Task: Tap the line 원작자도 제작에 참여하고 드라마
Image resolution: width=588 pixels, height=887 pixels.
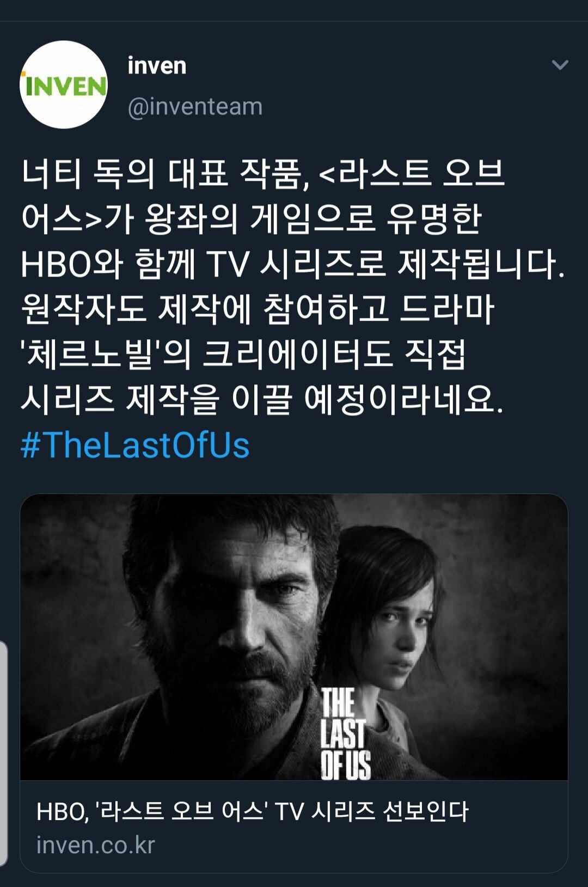Action: coord(258,309)
